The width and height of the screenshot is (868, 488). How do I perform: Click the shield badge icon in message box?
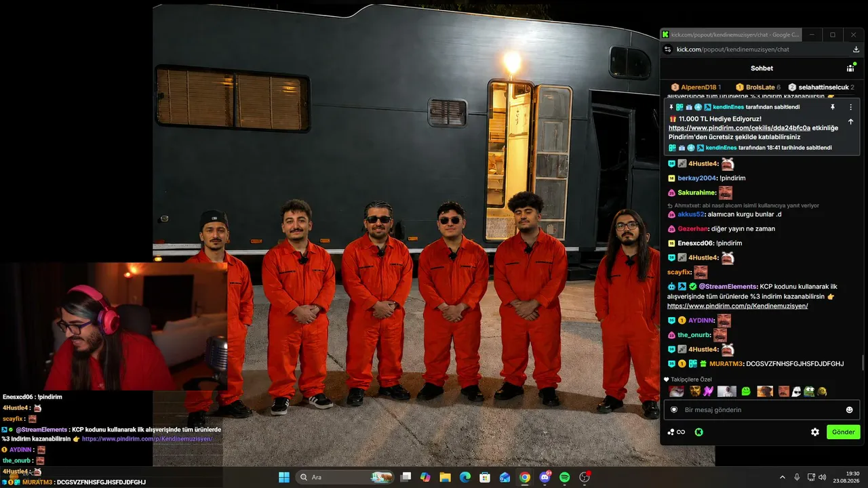(674, 410)
